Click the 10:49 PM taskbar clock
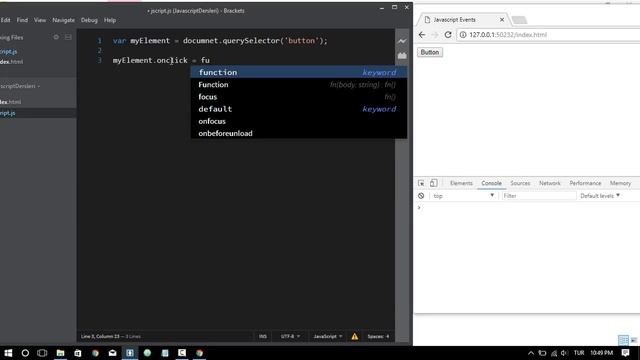The width and height of the screenshot is (640, 360). tap(602, 353)
